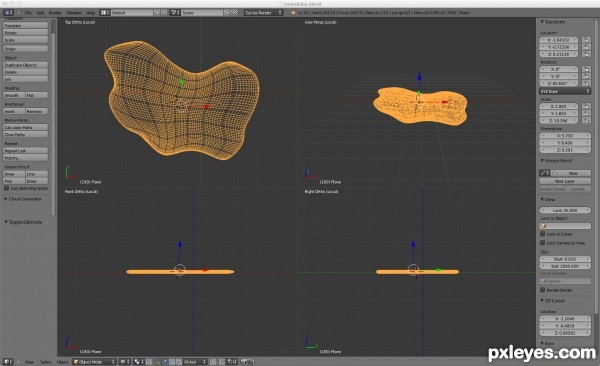Enable the Lock Camera to View checkbox
The image size is (600, 366).
point(543,243)
